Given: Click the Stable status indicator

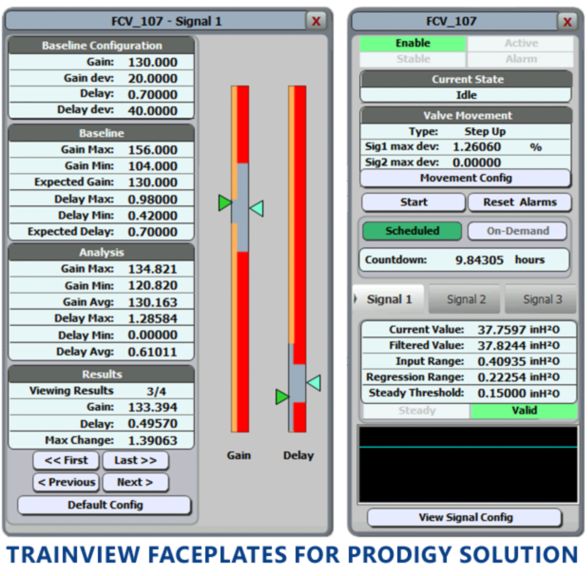Looking at the screenshot, I should pyautogui.click(x=413, y=59).
